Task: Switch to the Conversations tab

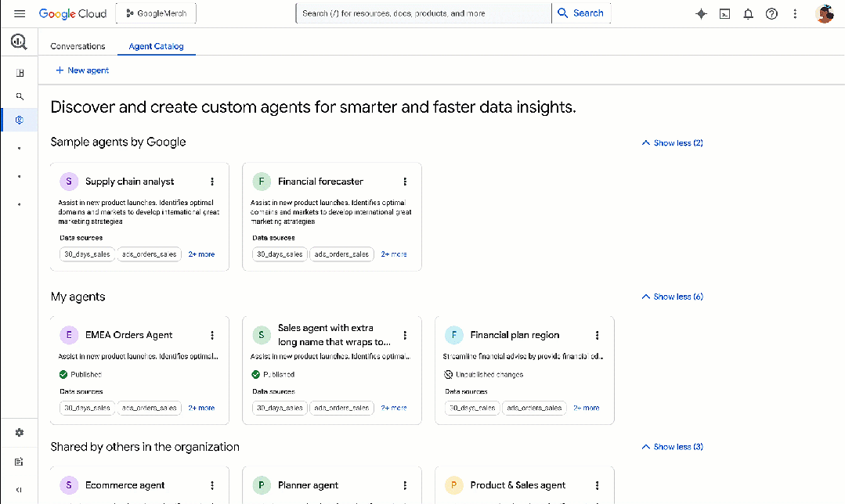Action: click(78, 46)
